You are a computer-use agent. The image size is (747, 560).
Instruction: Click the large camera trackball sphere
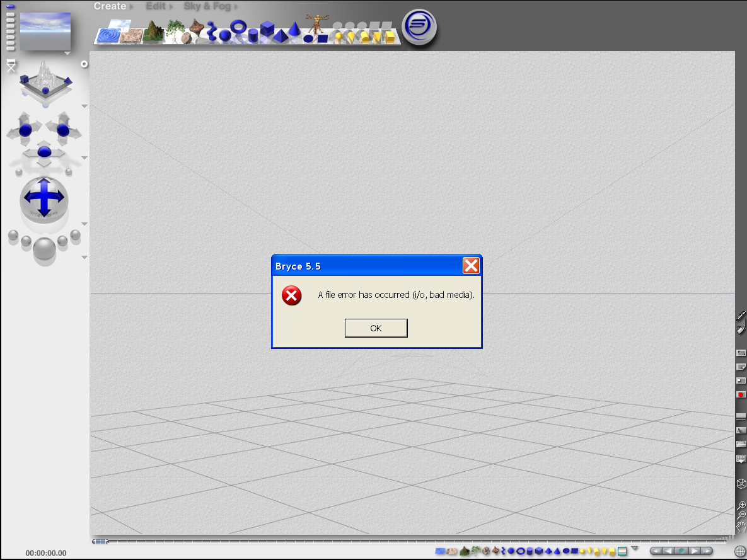tap(44, 200)
